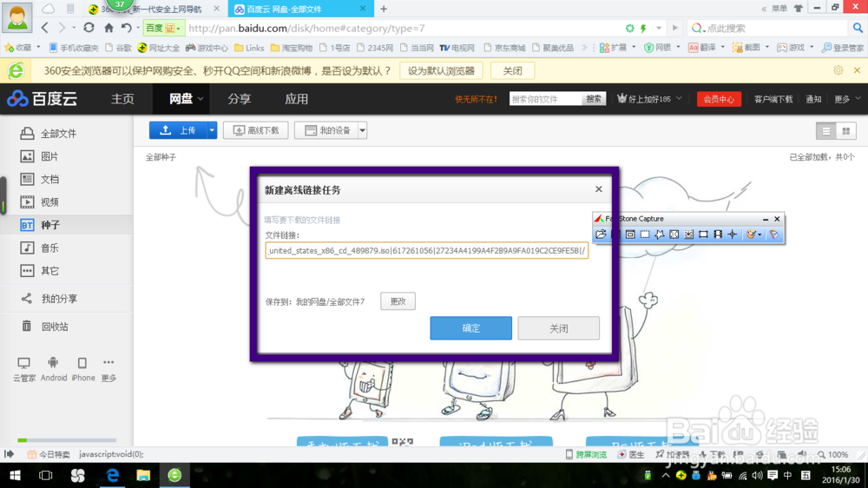The width and height of the screenshot is (868, 488).
Task: Click the browser refresh icon
Action: [x=89, y=28]
